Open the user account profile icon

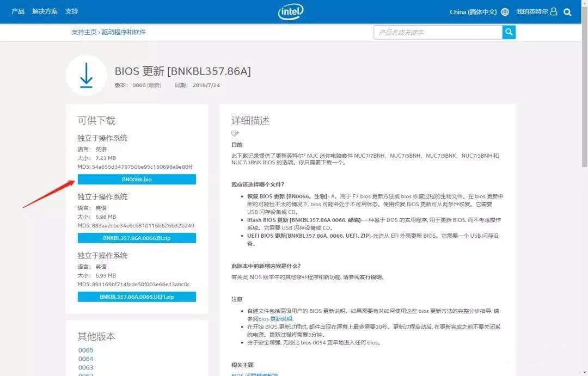click(554, 11)
